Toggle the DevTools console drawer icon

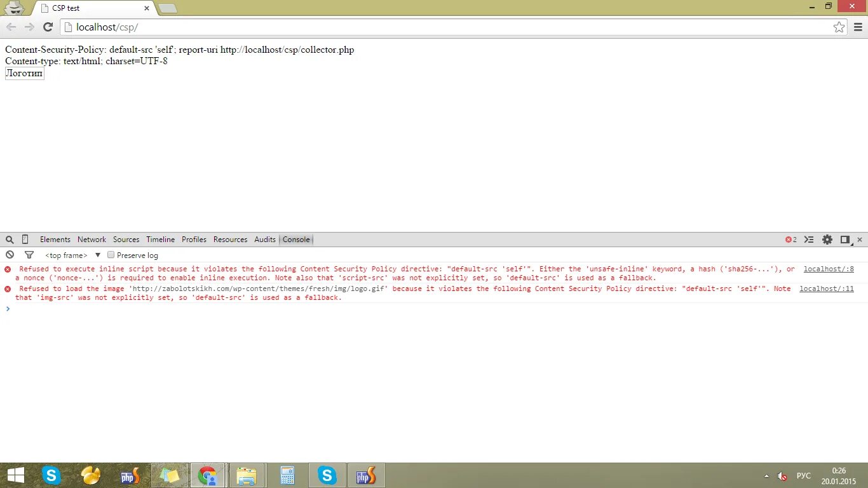pyautogui.click(x=809, y=240)
